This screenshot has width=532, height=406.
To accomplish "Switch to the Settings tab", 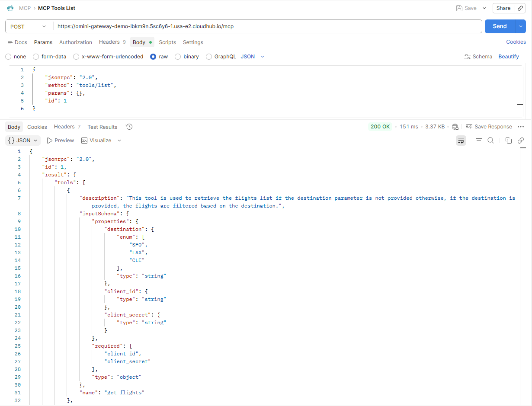I will (193, 42).
